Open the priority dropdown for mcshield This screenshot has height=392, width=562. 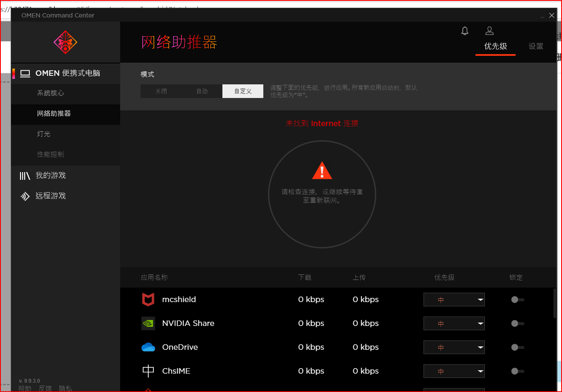click(x=454, y=300)
